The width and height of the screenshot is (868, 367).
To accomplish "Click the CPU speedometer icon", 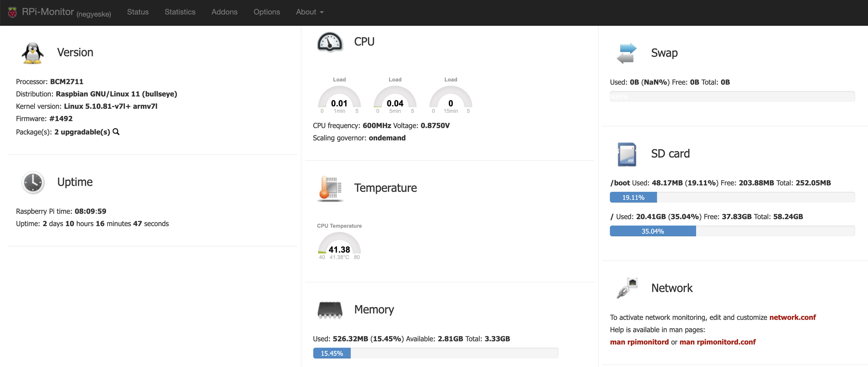I will tap(330, 42).
